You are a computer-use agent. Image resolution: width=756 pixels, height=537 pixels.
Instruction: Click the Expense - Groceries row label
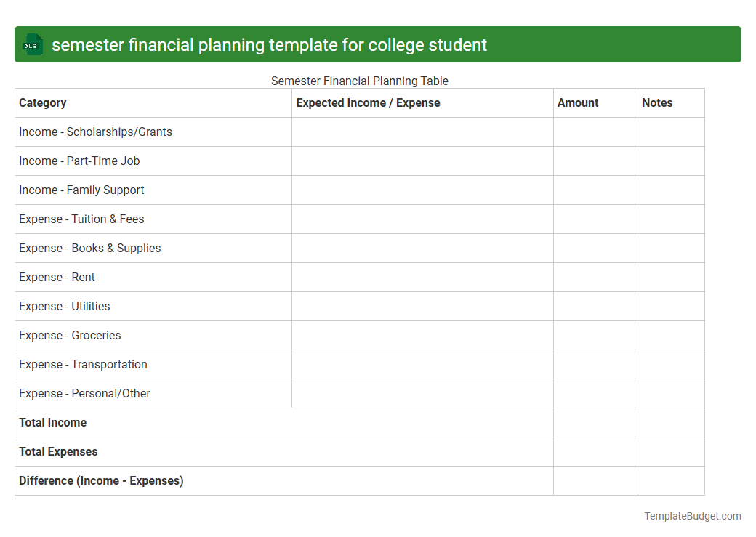click(70, 335)
